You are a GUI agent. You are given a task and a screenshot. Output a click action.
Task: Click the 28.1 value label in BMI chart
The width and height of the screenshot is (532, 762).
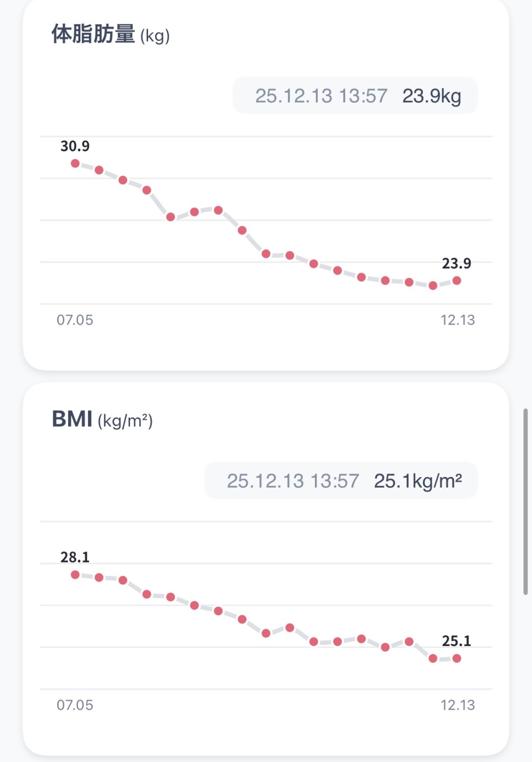pyautogui.click(x=75, y=558)
